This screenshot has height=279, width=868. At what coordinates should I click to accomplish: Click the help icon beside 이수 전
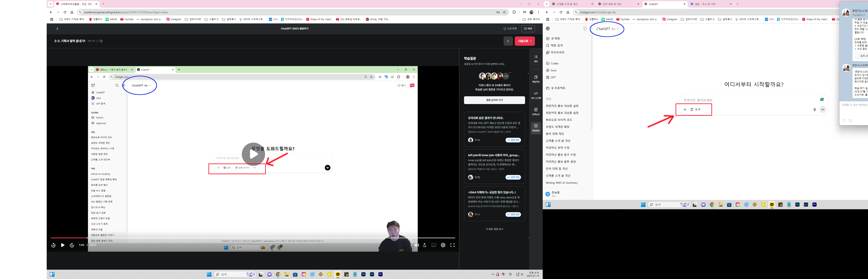click(101, 41)
